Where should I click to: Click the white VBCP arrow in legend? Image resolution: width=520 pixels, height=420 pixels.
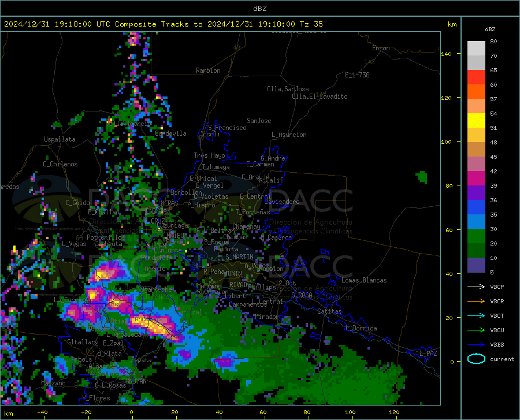click(476, 287)
